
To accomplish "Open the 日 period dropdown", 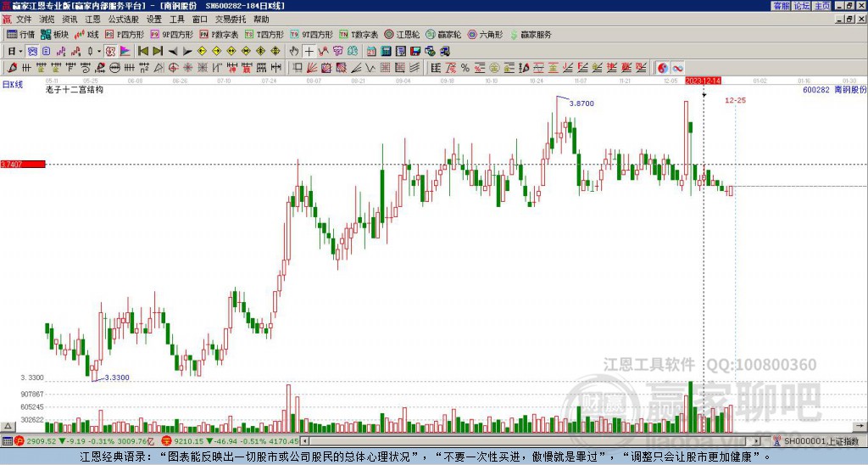I will 15,51.
